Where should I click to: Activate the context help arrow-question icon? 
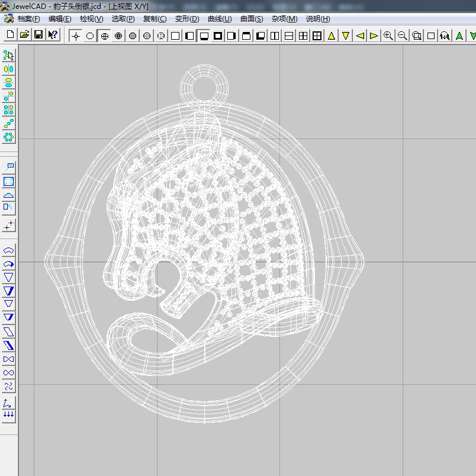[x=53, y=34]
